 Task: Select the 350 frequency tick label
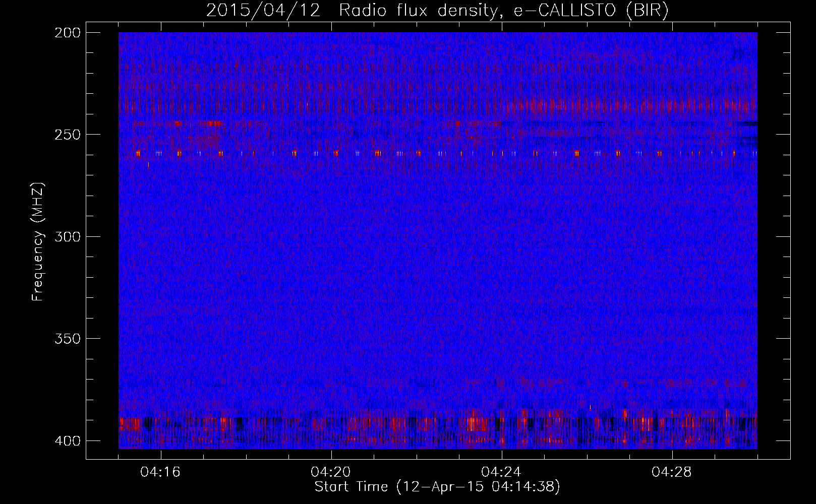(67, 339)
